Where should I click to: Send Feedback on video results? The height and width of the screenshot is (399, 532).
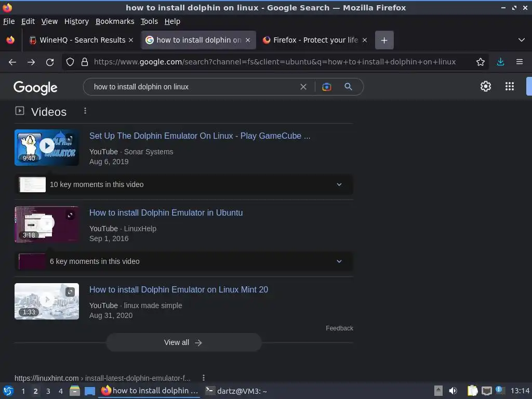point(339,328)
